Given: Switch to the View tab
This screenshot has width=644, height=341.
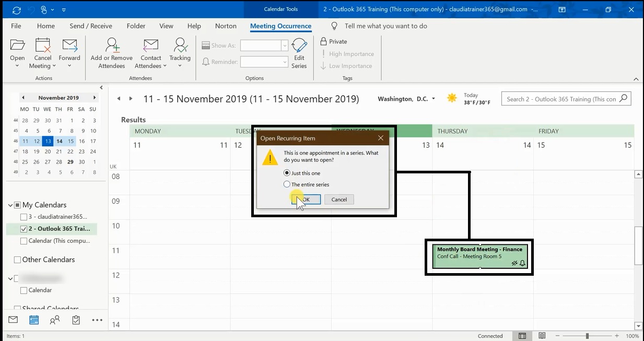Looking at the screenshot, I should (166, 26).
